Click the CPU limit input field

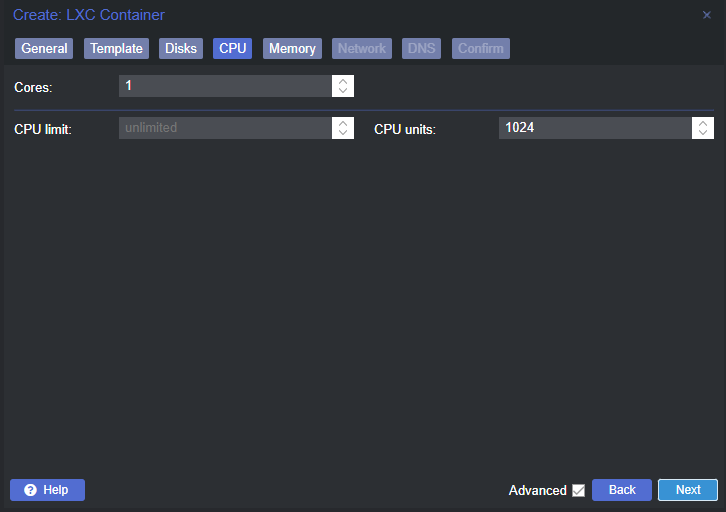pyautogui.click(x=225, y=128)
